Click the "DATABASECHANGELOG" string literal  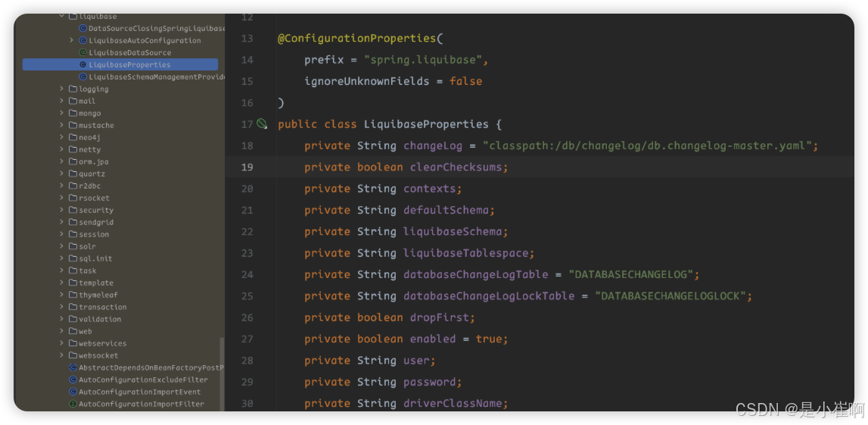631,275
